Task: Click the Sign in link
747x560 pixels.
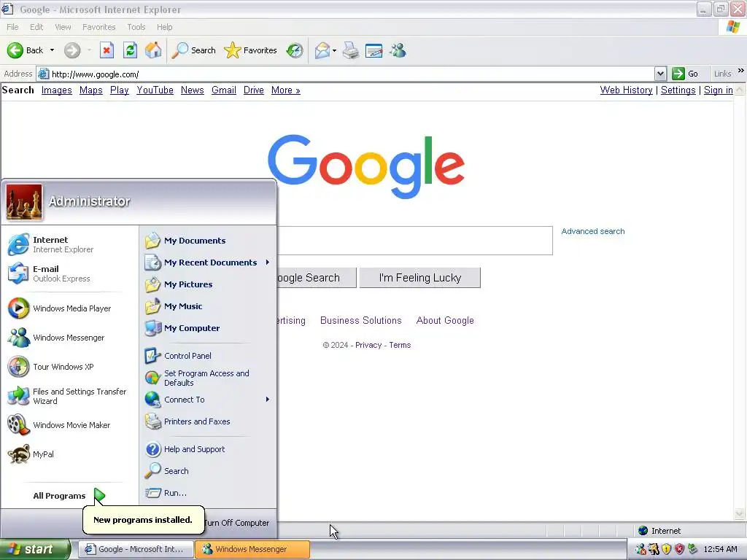Action: tap(719, 90)
